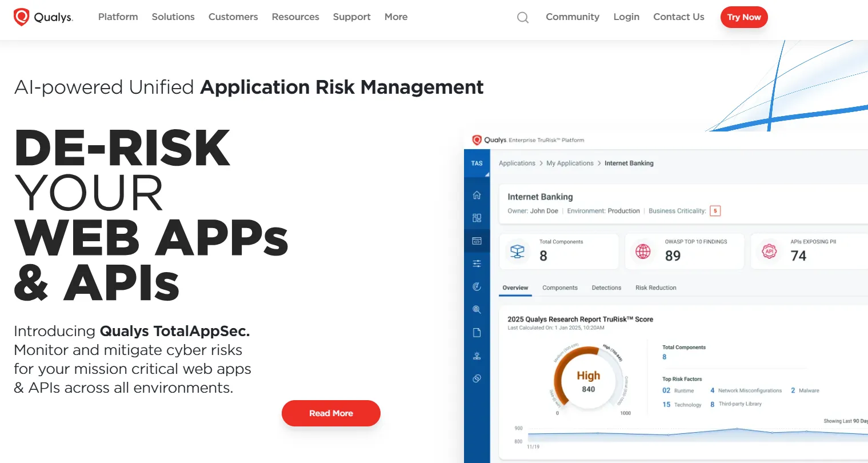Click Environment: Production text
The width and height of the screenshot is (868, 463).
(603, 211)
